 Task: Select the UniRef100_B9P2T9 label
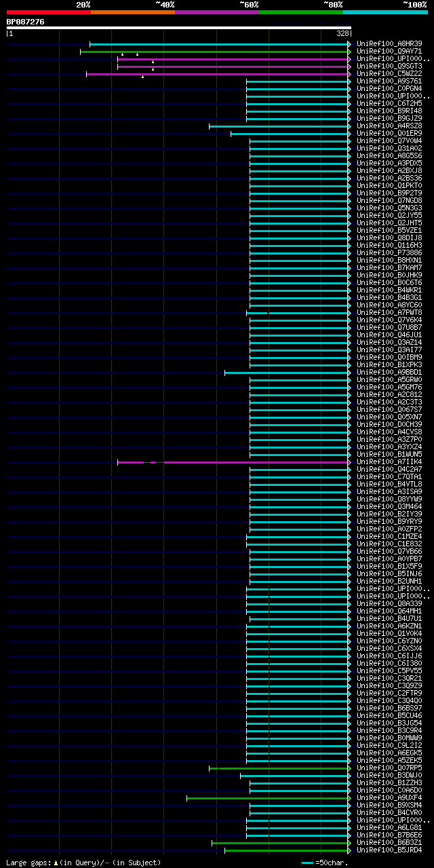(x=389, y=193)
